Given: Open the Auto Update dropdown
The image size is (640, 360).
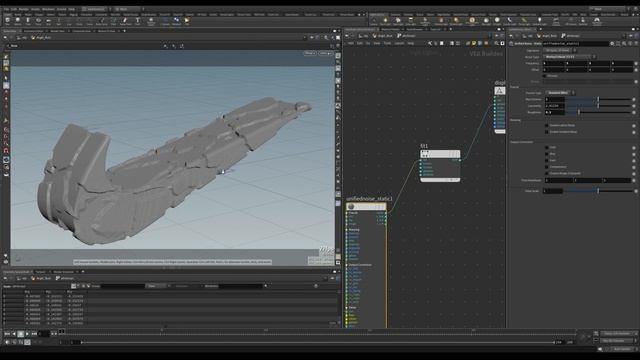Looking at the screenshot, I should coord(622,349).
